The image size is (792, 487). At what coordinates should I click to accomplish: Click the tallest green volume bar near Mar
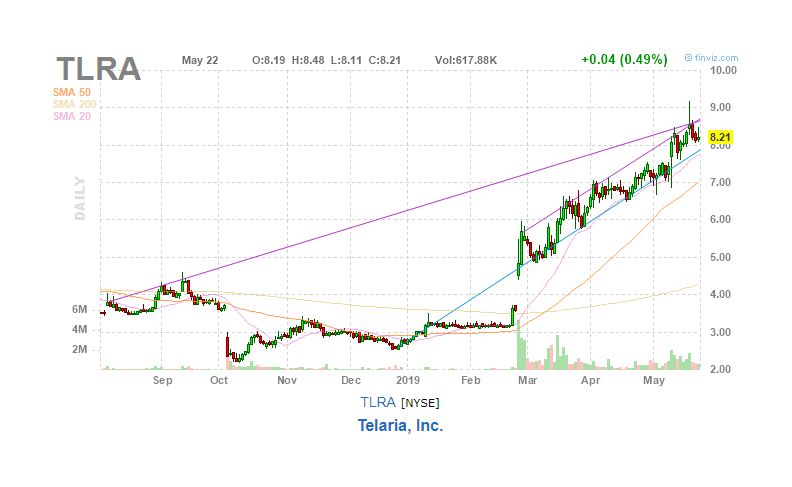(519, 346)
